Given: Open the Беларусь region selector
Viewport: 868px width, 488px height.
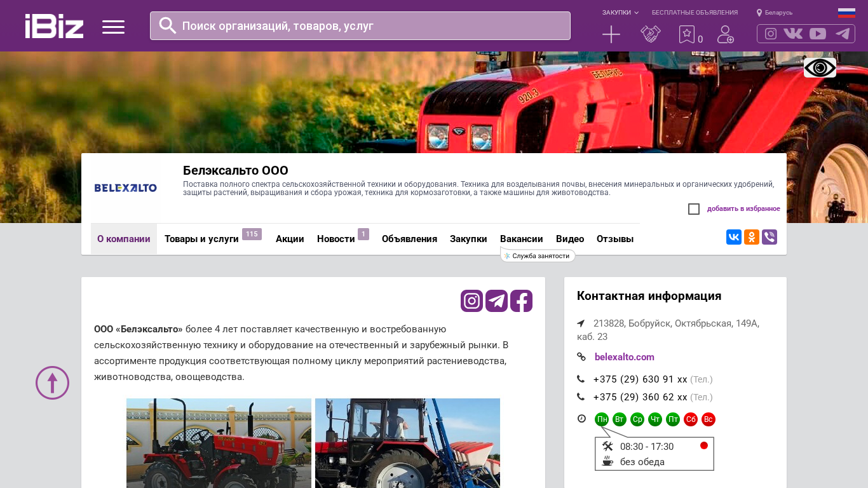Looking at the screenshot, I should (x=779, y=13).
